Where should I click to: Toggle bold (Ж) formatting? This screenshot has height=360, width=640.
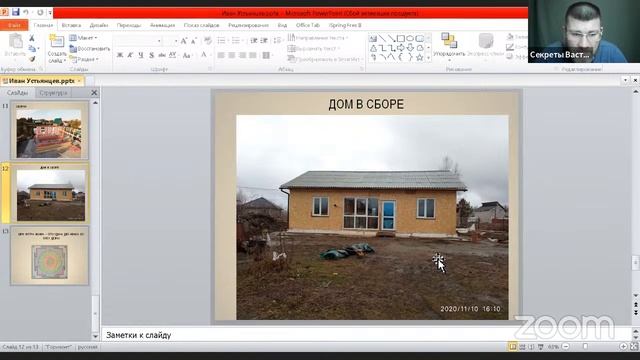[120, 55]
